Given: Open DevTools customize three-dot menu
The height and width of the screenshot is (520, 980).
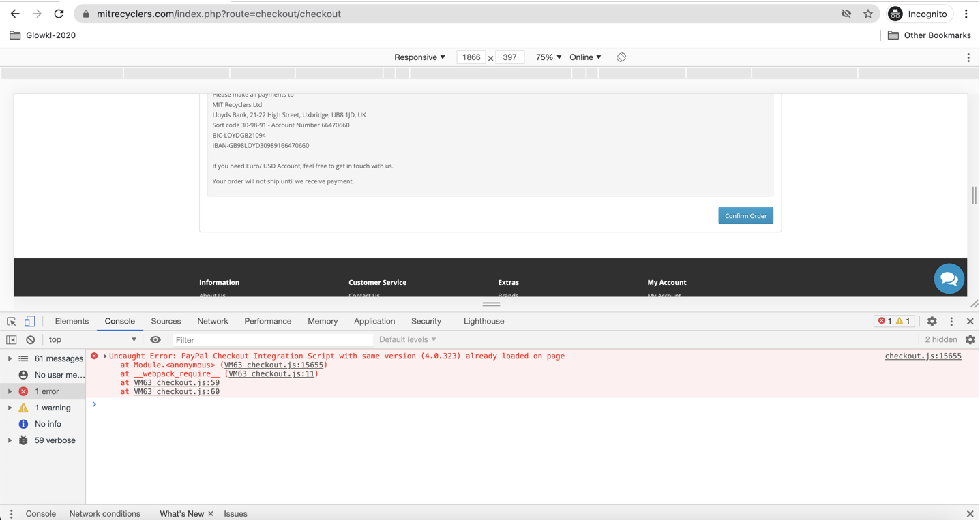Looking at the screenshot, I should tap(951, 321).
